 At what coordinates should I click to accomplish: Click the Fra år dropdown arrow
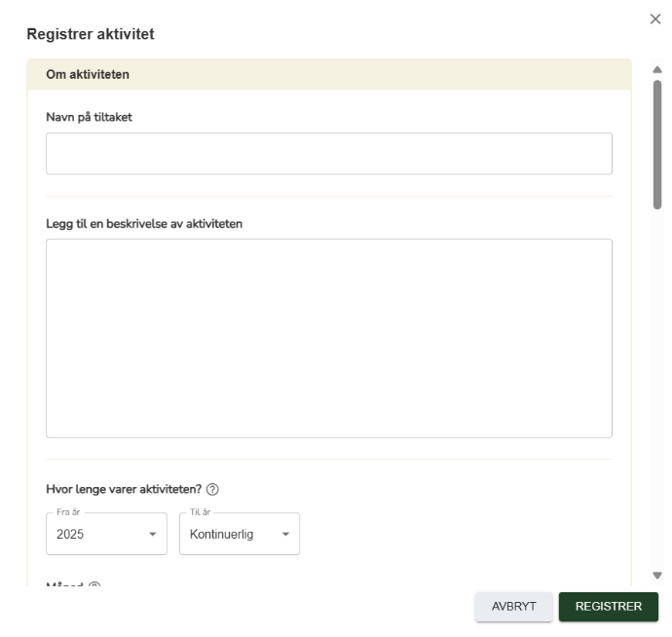tap(152, 534)
